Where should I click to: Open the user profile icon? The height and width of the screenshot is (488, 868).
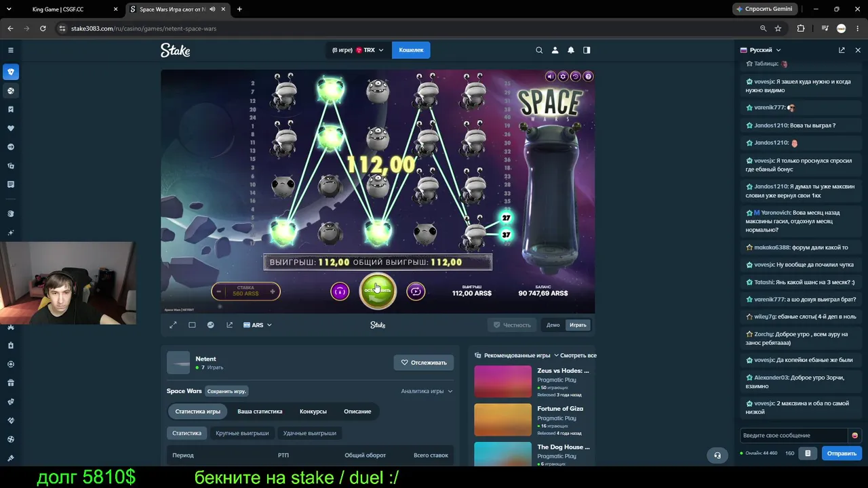555,50
